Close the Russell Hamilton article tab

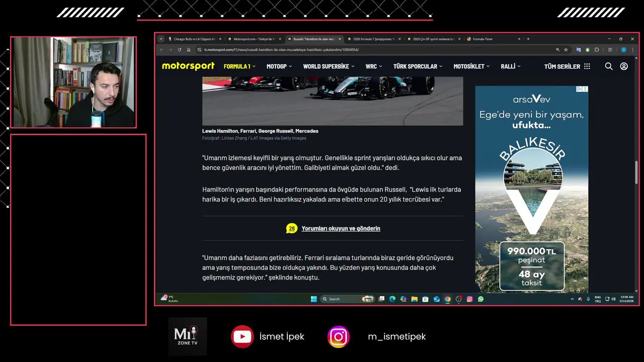(x=340, y=39)
